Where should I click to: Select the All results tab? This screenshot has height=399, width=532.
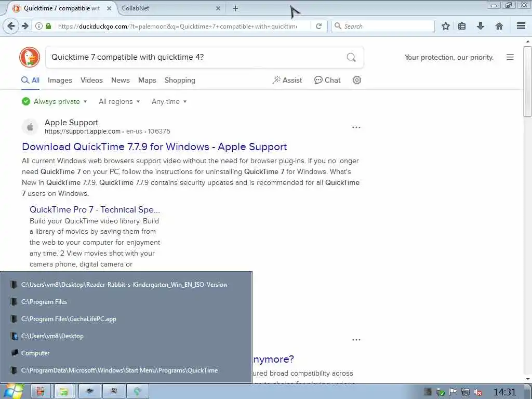point(31,80)
